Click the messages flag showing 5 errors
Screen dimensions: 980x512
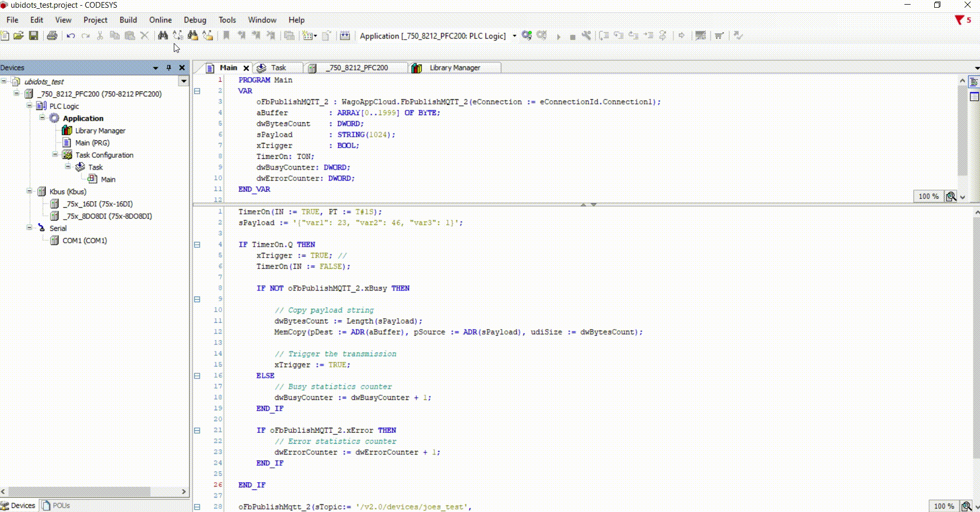tap(961, 20)
